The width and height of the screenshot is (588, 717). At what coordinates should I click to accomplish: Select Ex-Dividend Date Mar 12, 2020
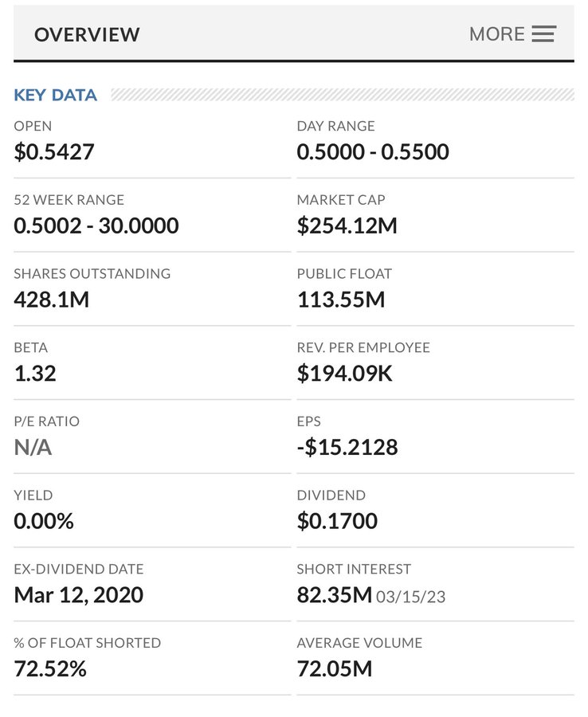pos(79,595)
